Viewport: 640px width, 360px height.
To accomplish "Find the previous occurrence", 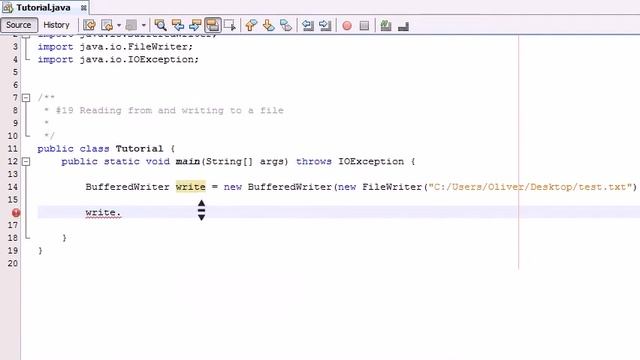I will tap(178, 25).
